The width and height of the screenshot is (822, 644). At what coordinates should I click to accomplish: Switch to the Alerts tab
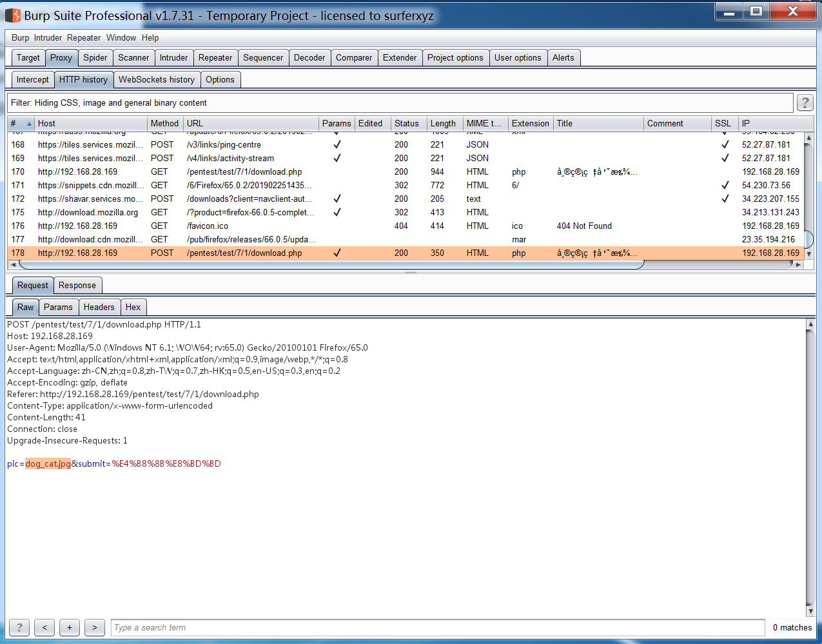(x=563, y=57)
